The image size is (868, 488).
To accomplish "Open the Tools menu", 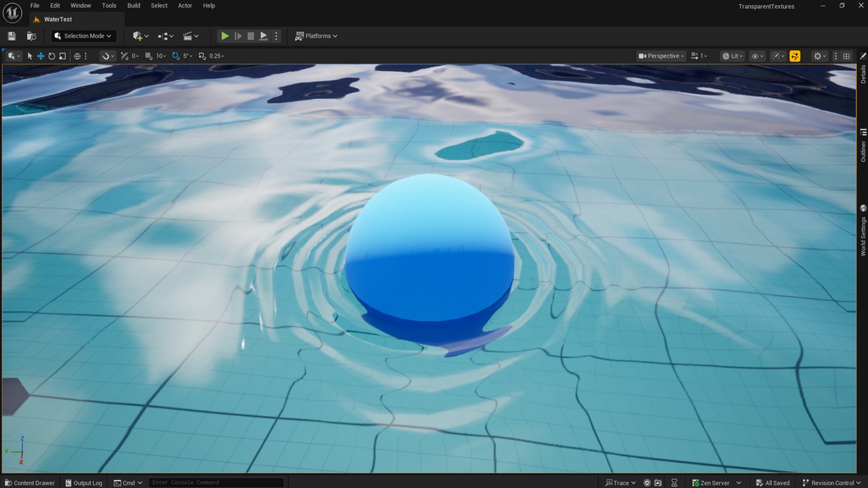I will tap(109, 5).
